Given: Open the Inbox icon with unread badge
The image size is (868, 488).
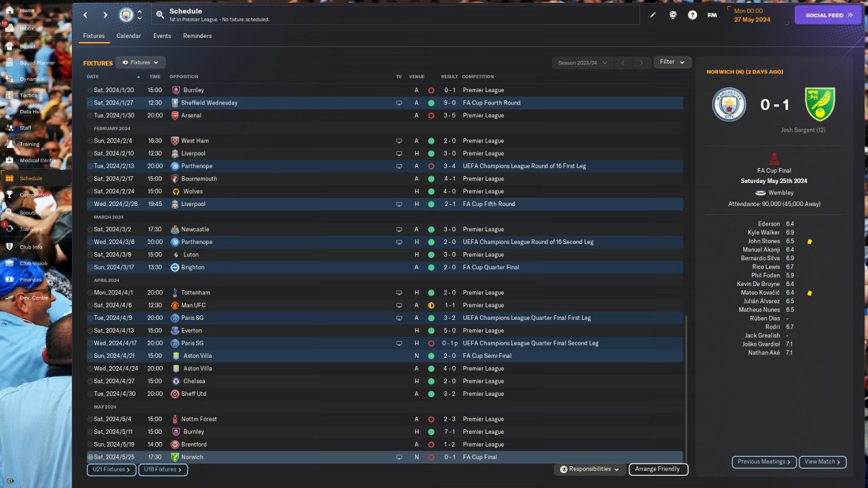Looking at the screenshot, I should (x=9, y=28).
